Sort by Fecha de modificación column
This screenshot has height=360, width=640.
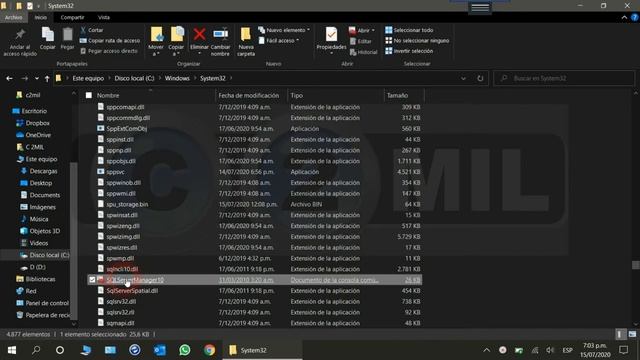click(249, 96)
